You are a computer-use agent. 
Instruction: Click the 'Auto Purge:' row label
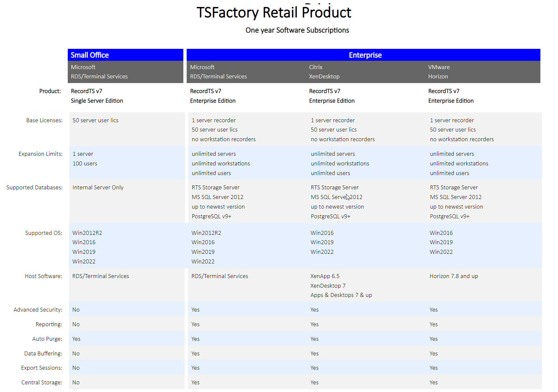(x=47, y=339)
